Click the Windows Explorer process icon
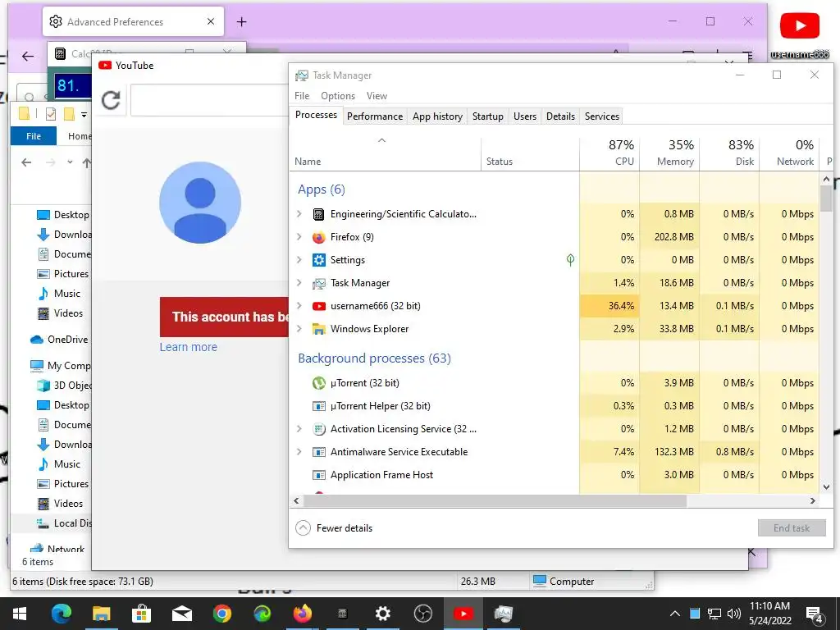This screenshot has height=630, width=840. 319,329
